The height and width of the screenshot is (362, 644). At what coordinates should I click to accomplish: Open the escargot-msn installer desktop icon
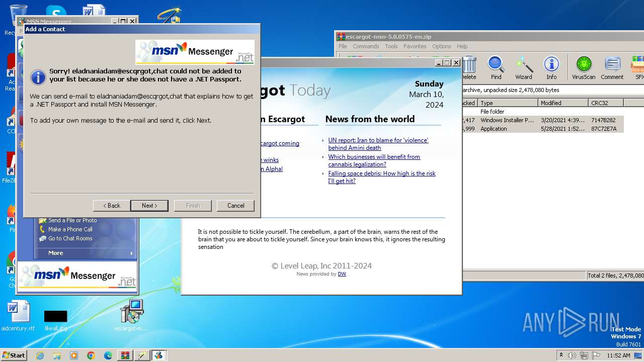[131, 316]
